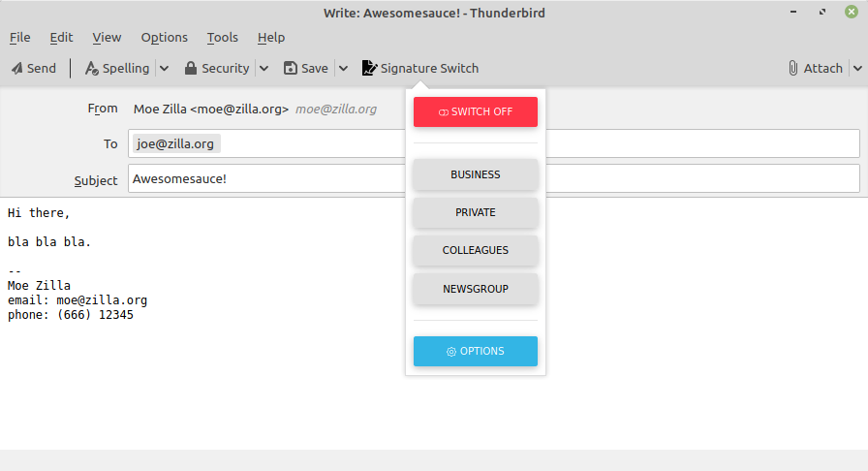Expand the Attach dropdown arrow
Screen dimensions: 868x471
click(856, 69)
